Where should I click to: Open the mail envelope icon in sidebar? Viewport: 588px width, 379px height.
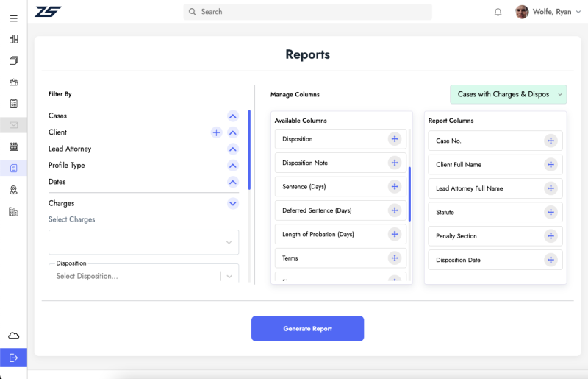(13, 125)
